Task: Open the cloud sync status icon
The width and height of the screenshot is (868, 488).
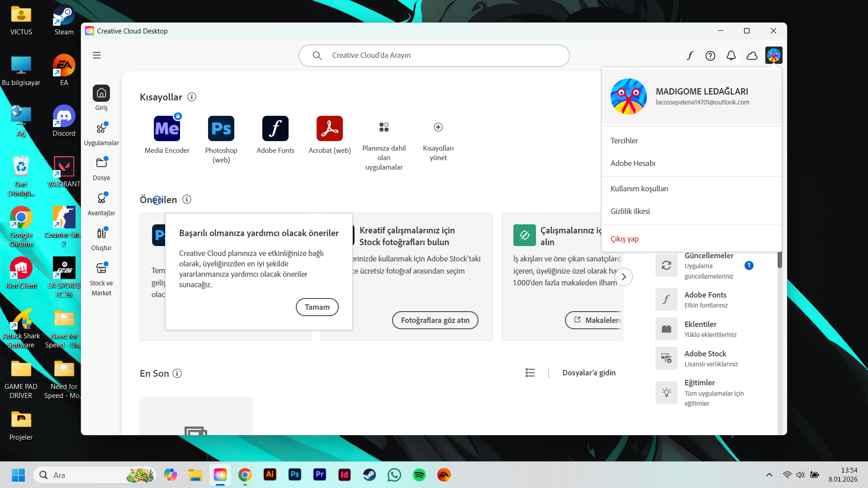Action: coord(752,56)
